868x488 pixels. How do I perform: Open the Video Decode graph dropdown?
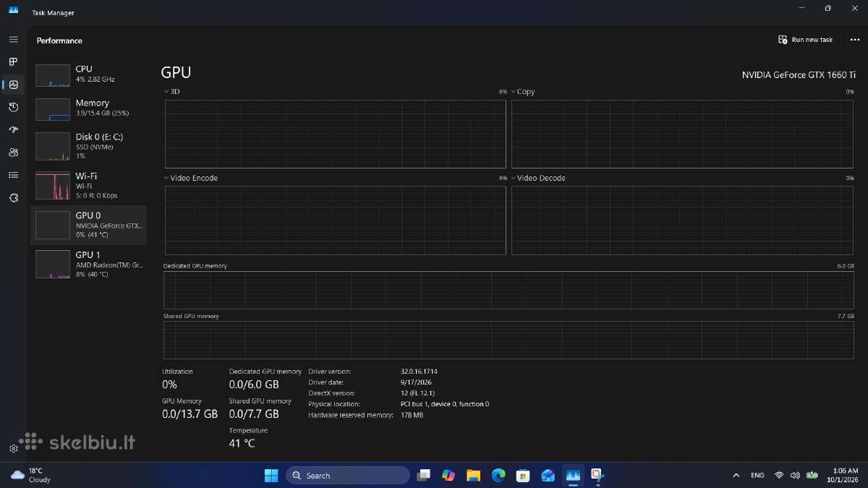538,178
